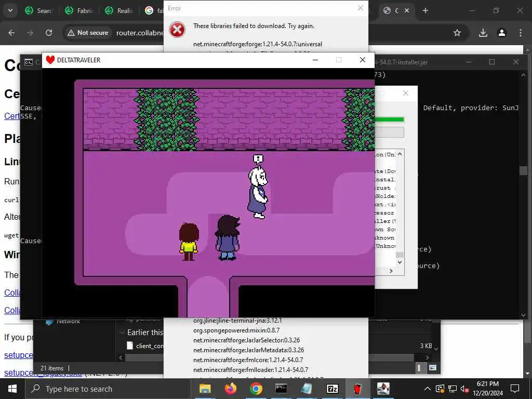
Task: Go back in Chrome
Action: pyautogui.click(x=11, y=33)
